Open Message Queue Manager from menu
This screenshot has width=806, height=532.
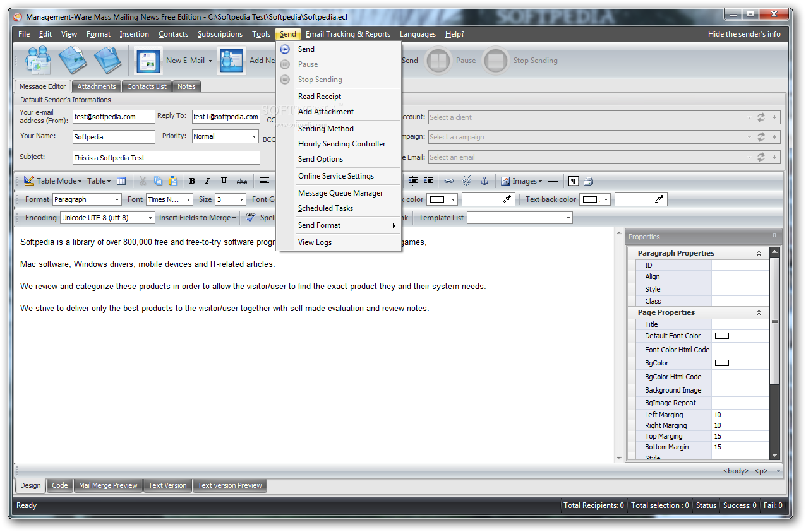pos(340,193)
